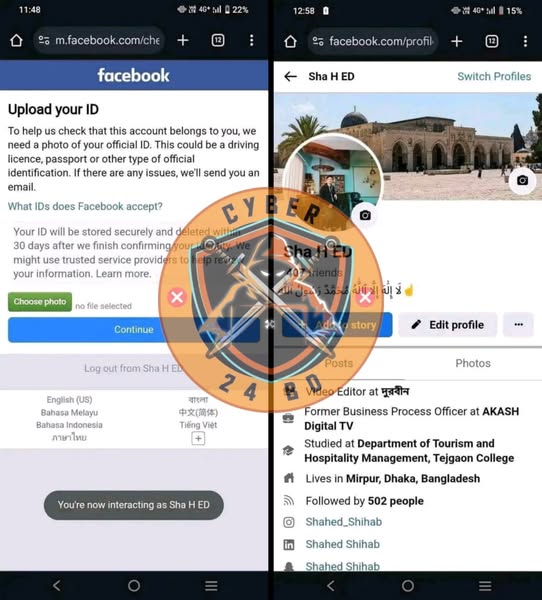
Task: Open profile more options ellipsis button
Action: [x=518, y=325]
